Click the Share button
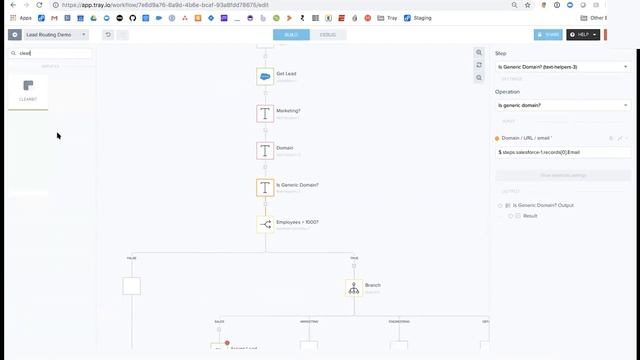 click(548, 35)
